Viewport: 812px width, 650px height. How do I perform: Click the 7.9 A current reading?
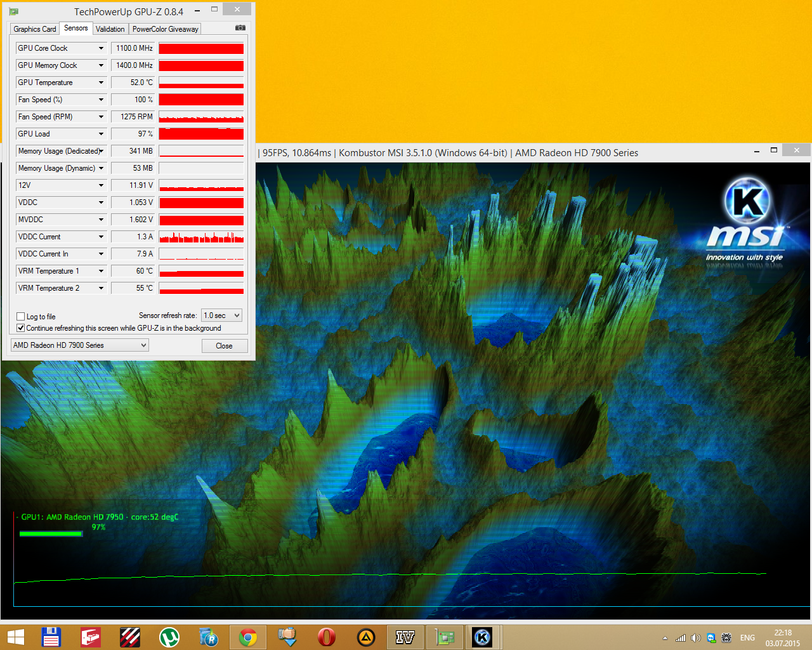pos(133,254)
